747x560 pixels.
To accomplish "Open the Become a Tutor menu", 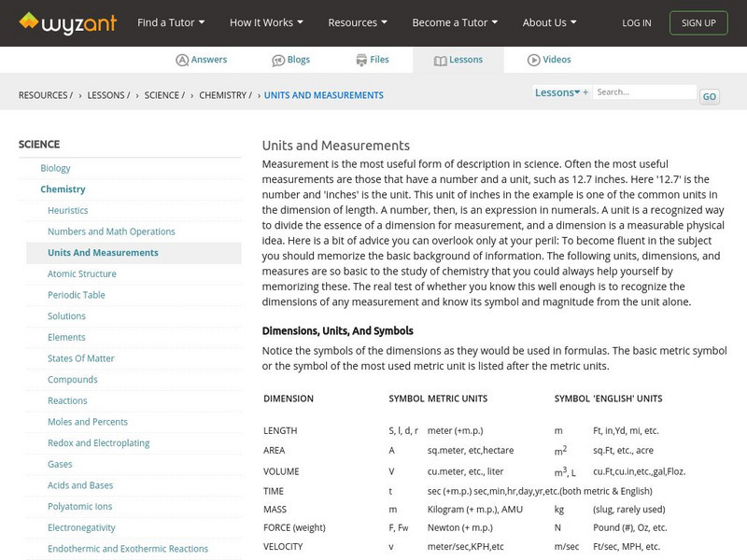I will tap(455, 22).
